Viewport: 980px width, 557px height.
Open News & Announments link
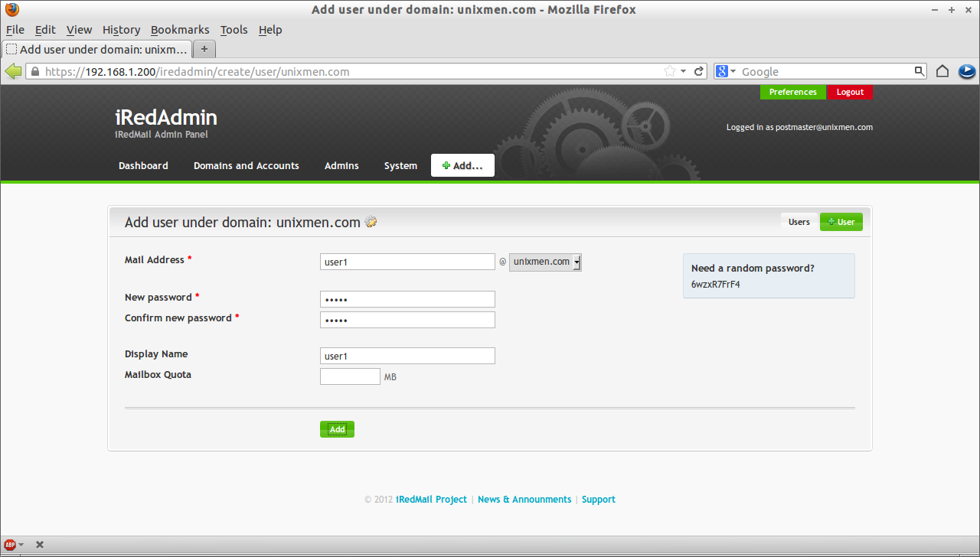pyautogui.click(x=524, y=500)
